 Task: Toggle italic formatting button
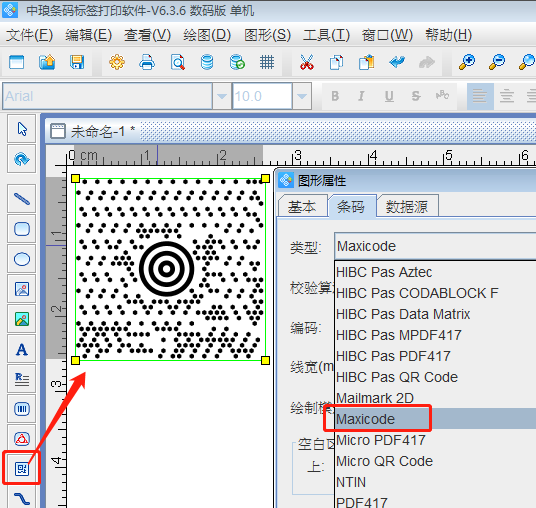point(361,96)
